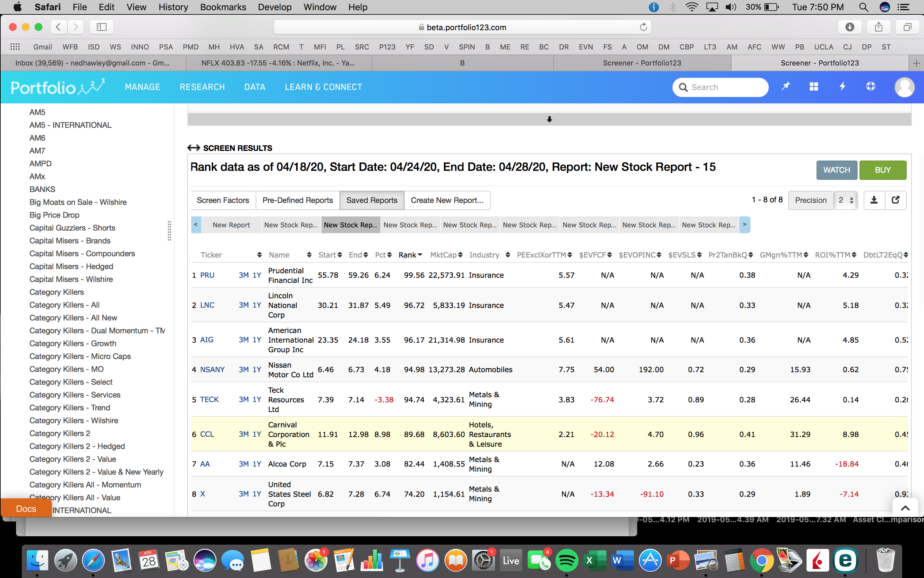Open Spotify from the Dock

point(567,560)
